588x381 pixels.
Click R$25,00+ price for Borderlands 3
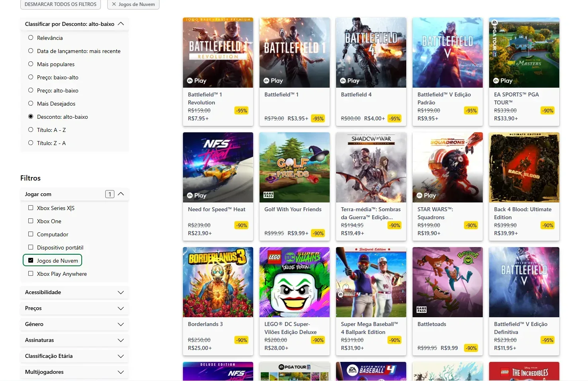[x=200, y=348]
